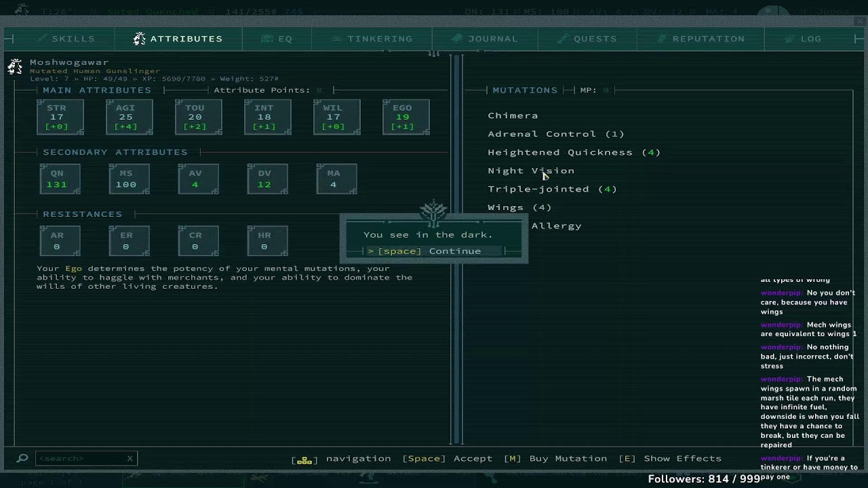
Task: Select the QN secondary attribute box
Action: pyautogui.click(x=60, y=179)
